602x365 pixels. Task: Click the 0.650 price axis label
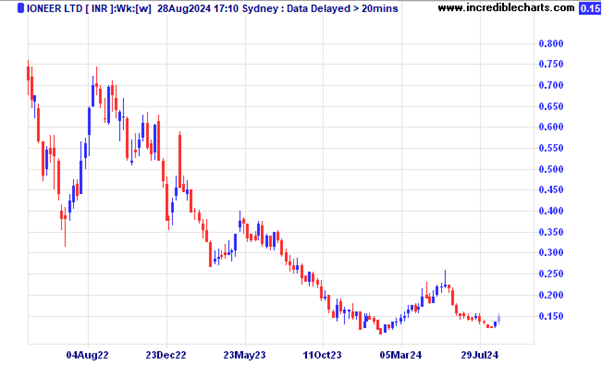pos(551,106)
